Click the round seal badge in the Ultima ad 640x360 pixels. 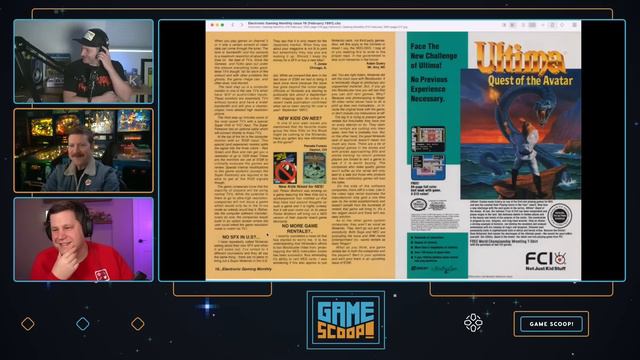559,216
